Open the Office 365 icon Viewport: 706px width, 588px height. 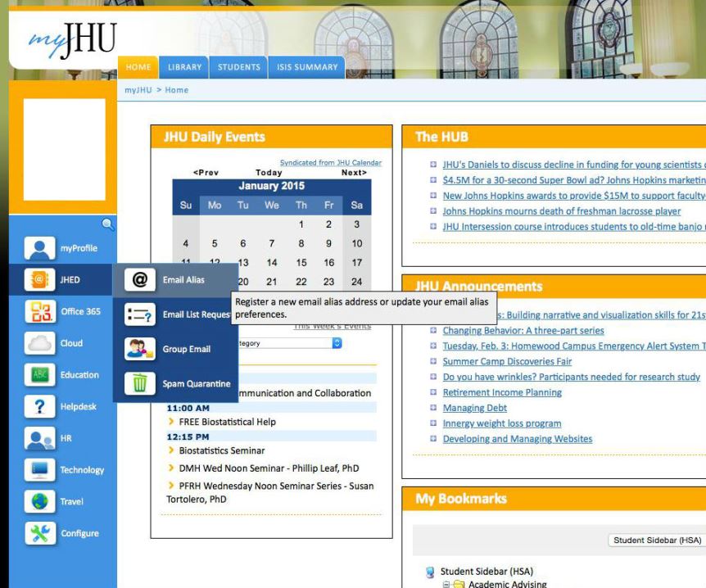click(39, 311)
